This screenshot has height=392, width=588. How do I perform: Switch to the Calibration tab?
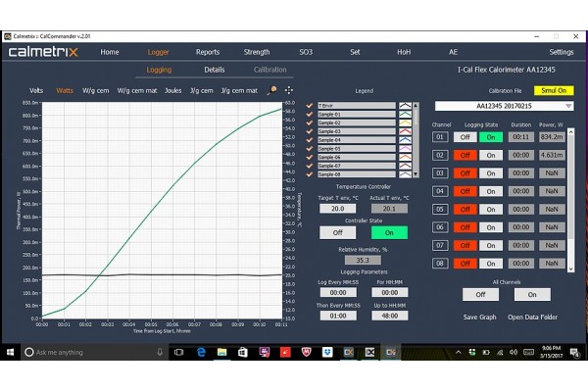[269, 70]
